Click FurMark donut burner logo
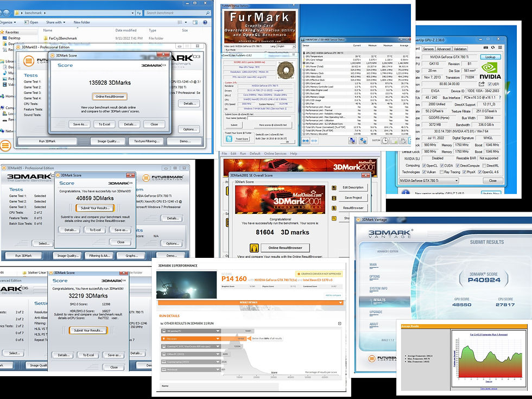 pos(286,70)
